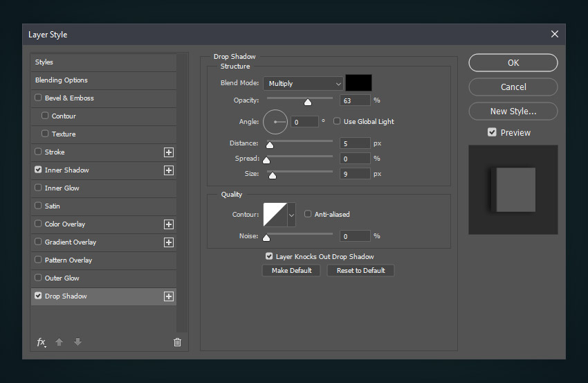Select the Satin effect row
Viewport: 588px width, 383px height.
coord(104,206)
